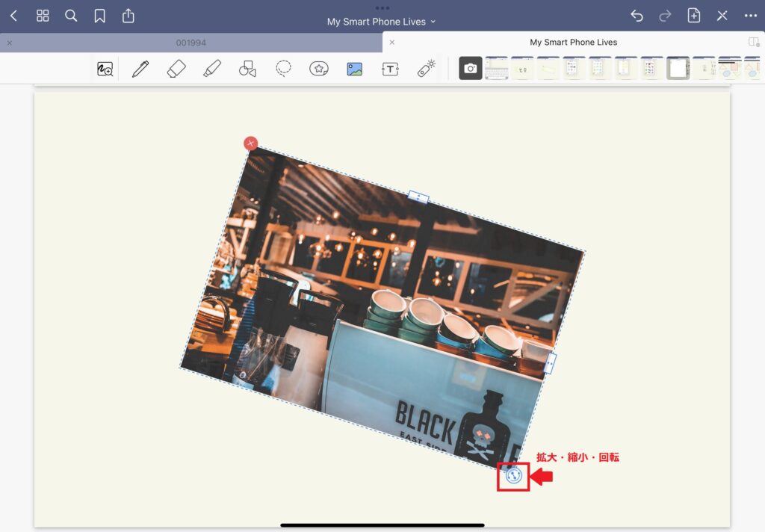
Task: Remove the image with the red X handle
Action: pos(251,143)
